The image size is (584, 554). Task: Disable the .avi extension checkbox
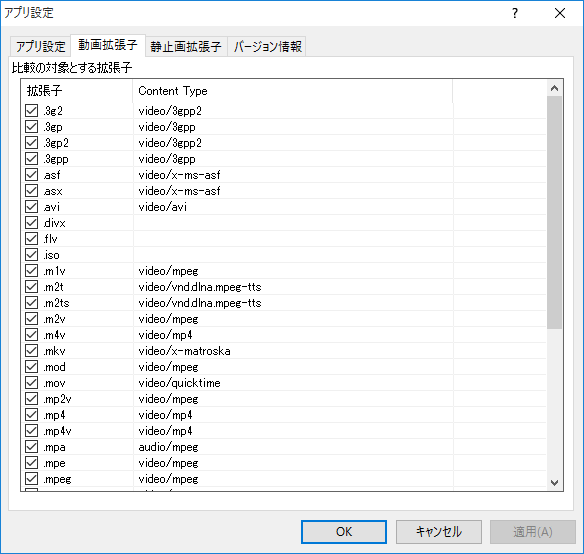pos(32,207)
